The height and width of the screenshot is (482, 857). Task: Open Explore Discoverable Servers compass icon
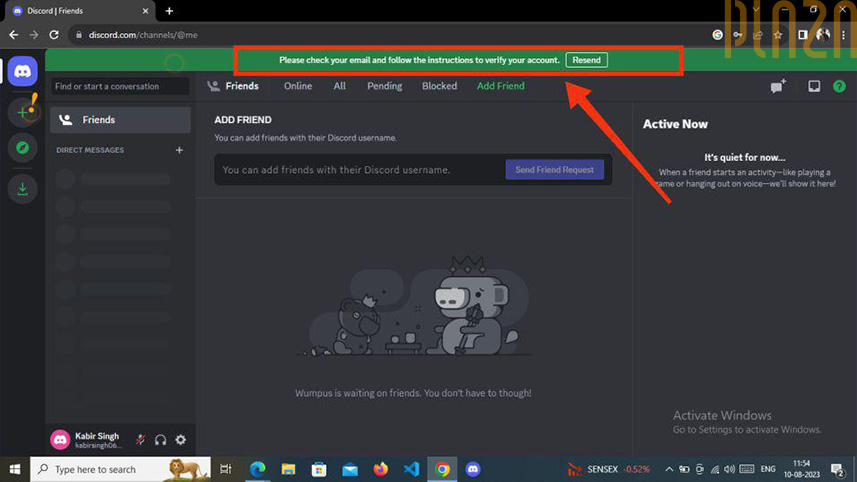point(22,148)
